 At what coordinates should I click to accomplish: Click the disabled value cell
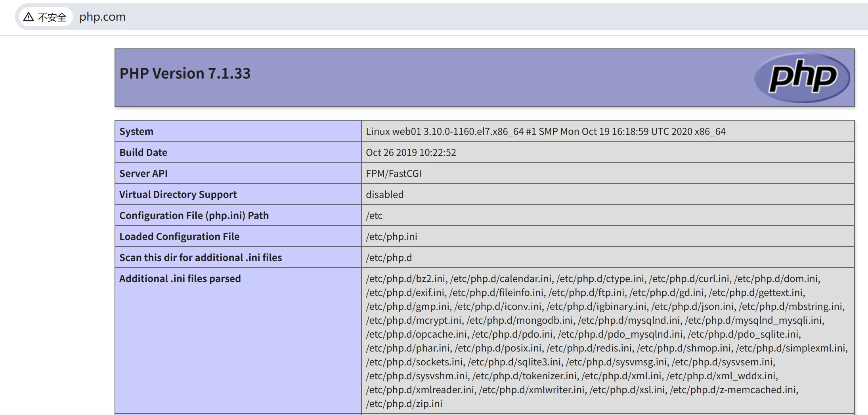384,194
